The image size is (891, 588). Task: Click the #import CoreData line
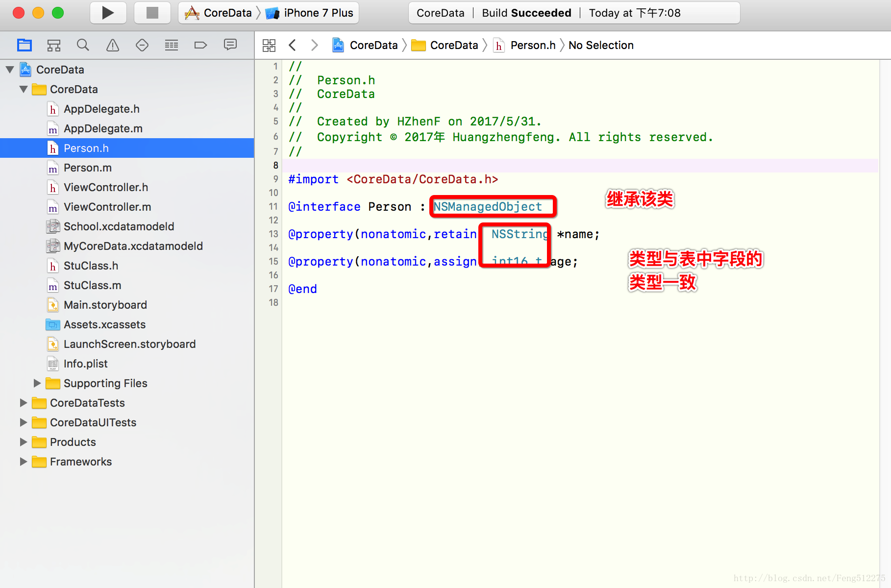[x=393, y=179]
